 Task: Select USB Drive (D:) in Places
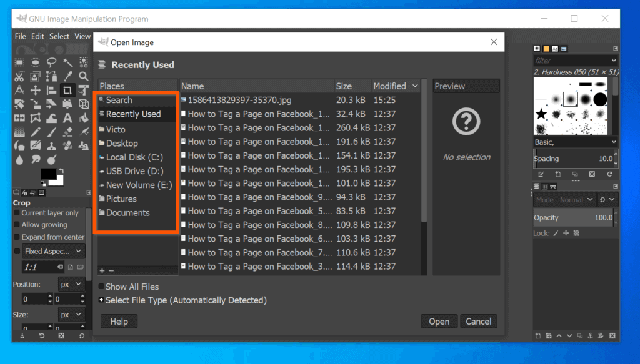[x=134, y=171]
